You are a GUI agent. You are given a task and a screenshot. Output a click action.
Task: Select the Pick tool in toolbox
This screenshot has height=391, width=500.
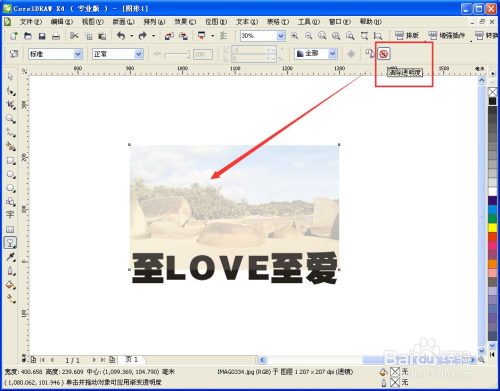pyautogui.click(x=10, y=77)
